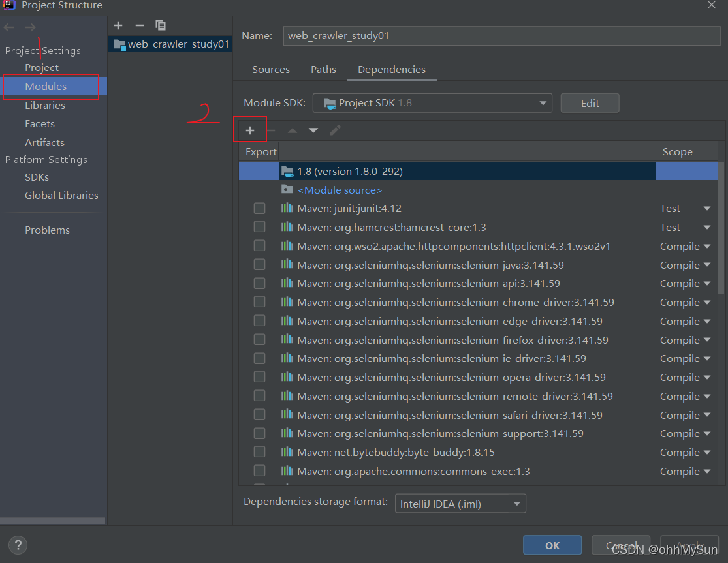Edit dependency with pencil icon
Image resolution: width=728 pixels, height=563 pixels.
click(335, 130)
